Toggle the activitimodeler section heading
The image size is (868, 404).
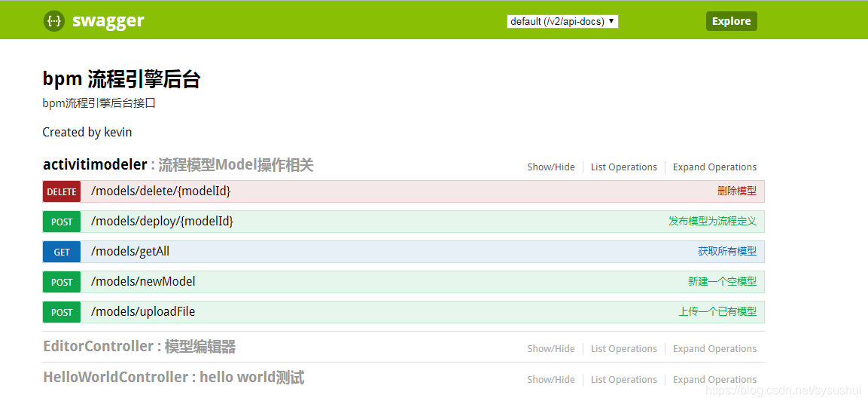95,164
